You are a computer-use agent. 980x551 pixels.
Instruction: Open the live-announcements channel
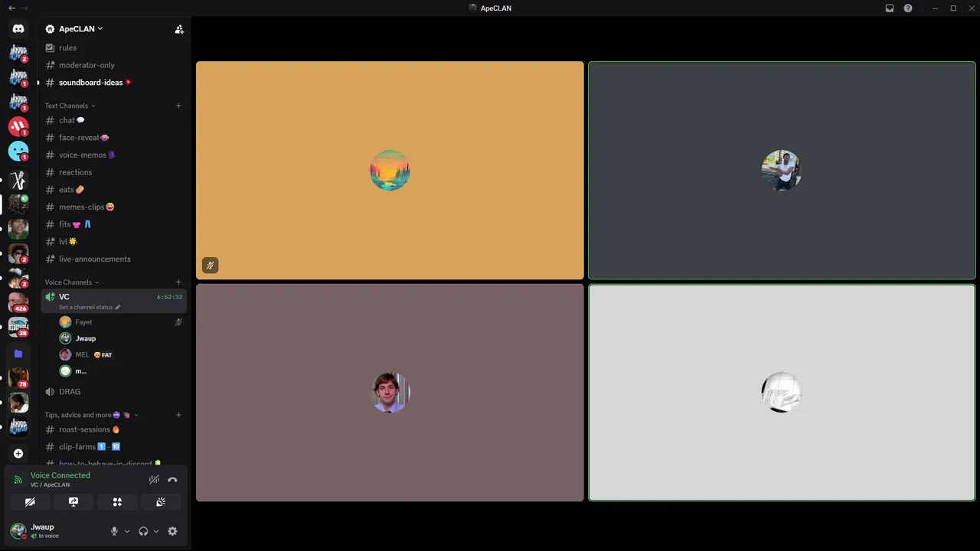coord(113,259)
